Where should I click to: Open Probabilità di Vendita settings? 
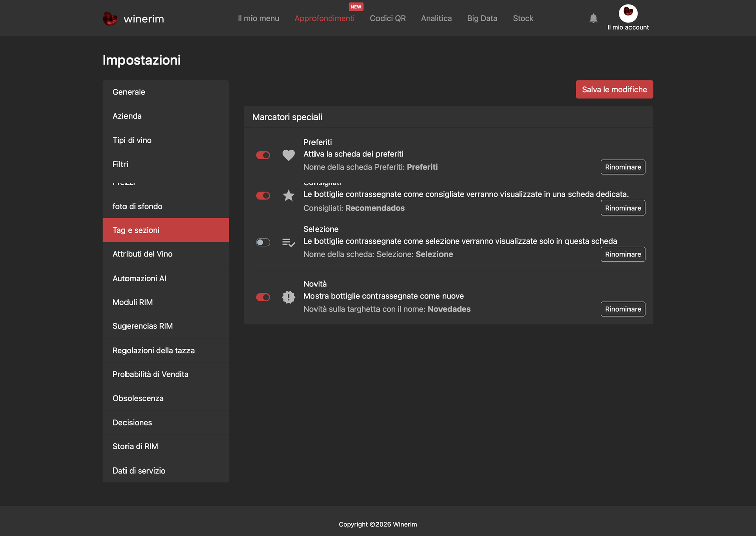coord(166,374)
